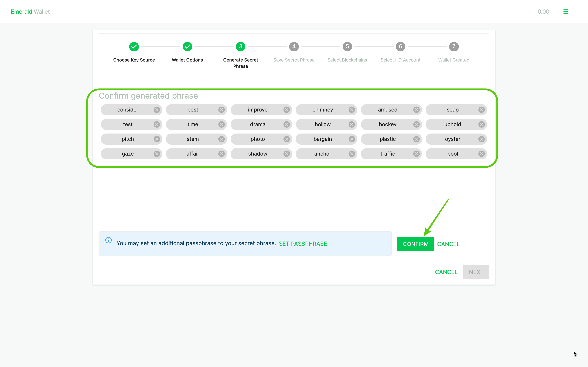Click the remove icon next to 'hockey'
Image resolution: width=588 pixels, height=367 pixels.
[416, 124]
